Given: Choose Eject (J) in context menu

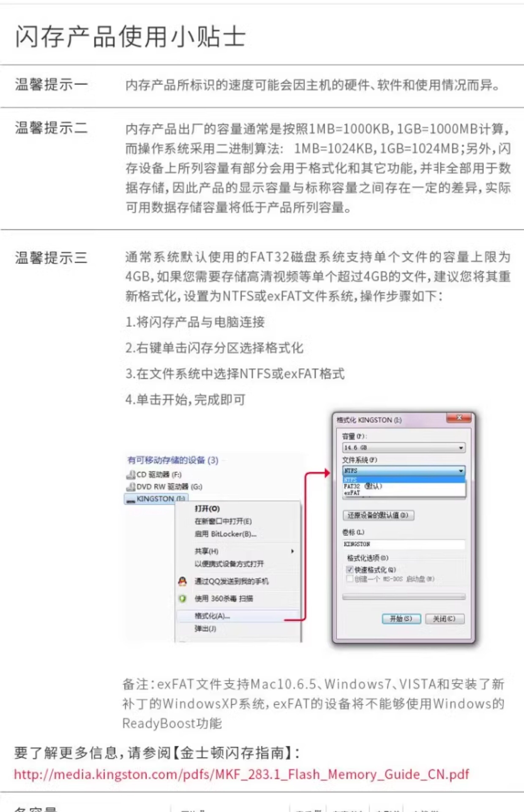Looking at the screenshot, I should 205,628.
